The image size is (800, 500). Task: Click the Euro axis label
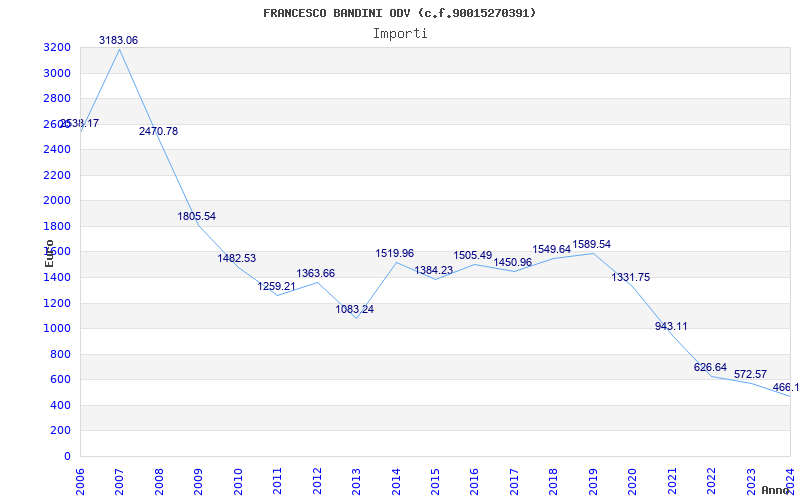[49, 253]
